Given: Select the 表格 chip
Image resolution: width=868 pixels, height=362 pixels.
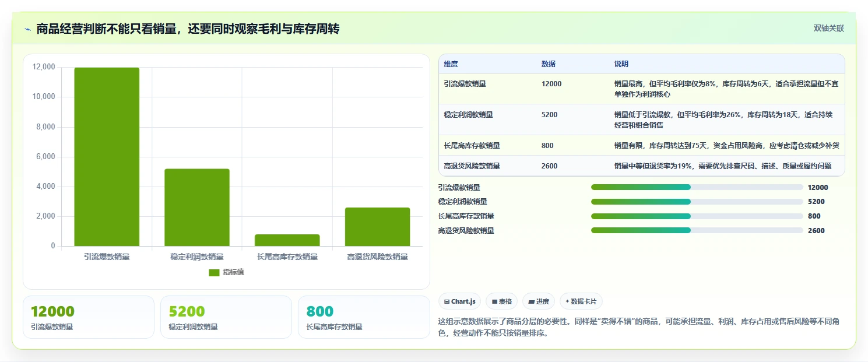Looking at the screenshot, I should (x=502, y=301).
